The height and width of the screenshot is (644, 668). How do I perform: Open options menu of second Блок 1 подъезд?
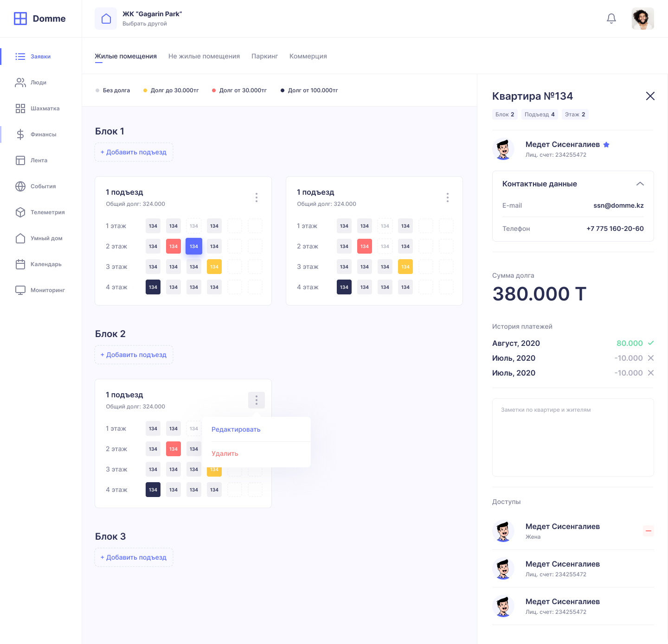[x=448, y=198]
